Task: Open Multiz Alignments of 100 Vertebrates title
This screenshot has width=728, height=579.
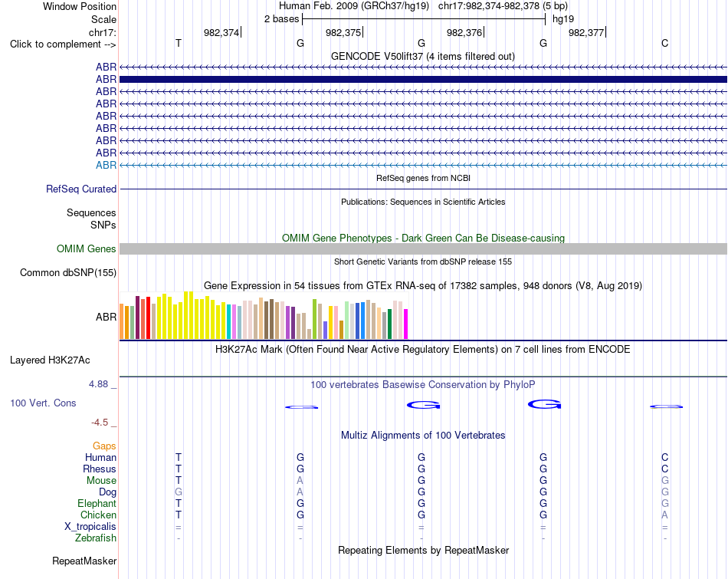Action: pos(423,436)
